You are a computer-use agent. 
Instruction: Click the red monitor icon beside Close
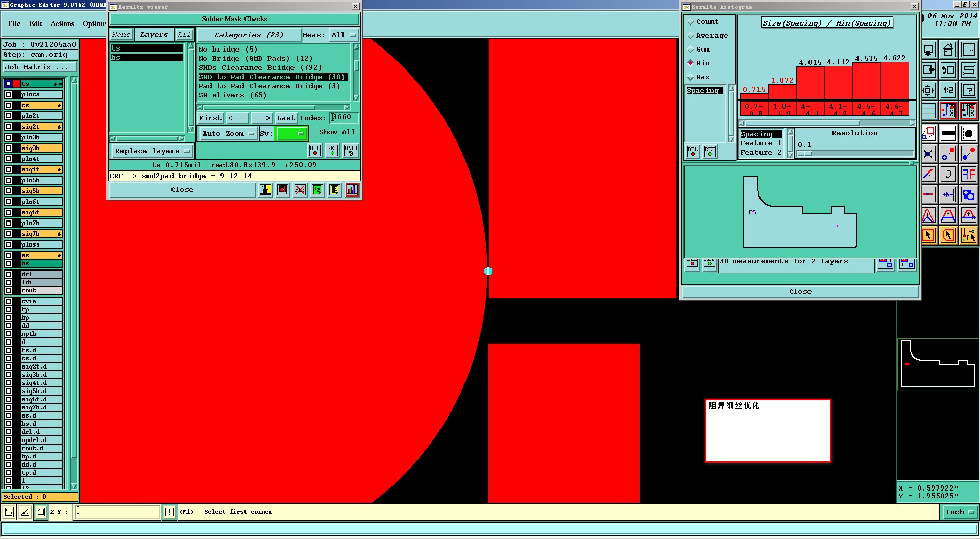(x=283, y=190)
